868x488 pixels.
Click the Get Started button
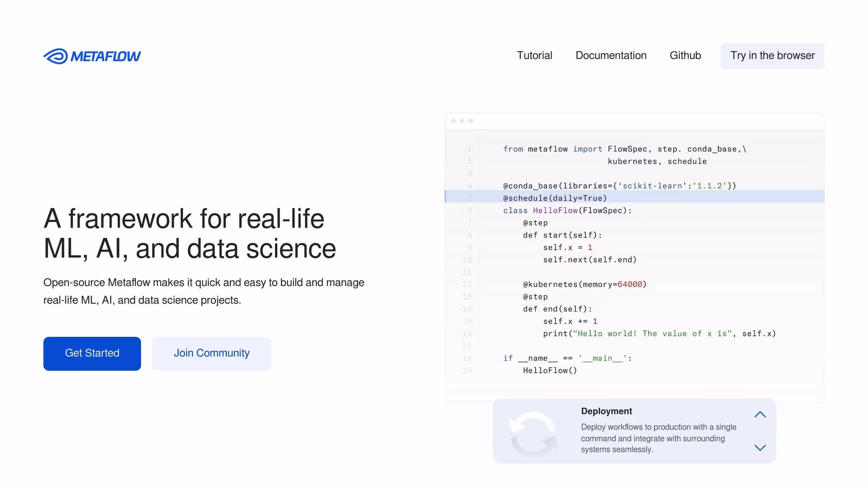coord(92,353)
